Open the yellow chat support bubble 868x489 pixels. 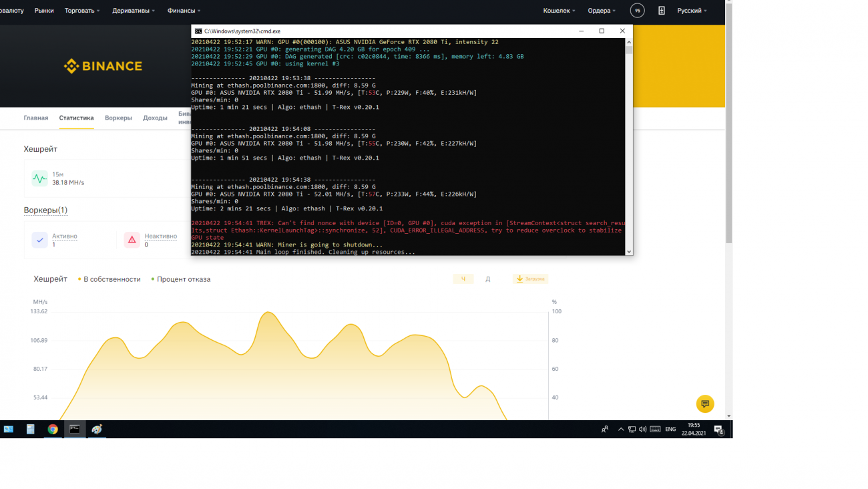pyautogui.click(x=705, y=403)
